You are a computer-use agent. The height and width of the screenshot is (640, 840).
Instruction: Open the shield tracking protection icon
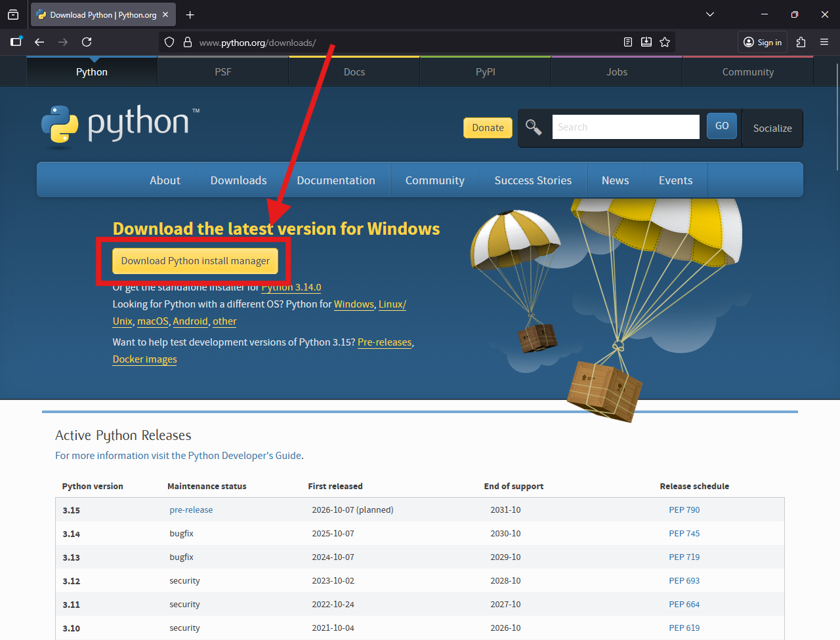[x=169, y=42]
